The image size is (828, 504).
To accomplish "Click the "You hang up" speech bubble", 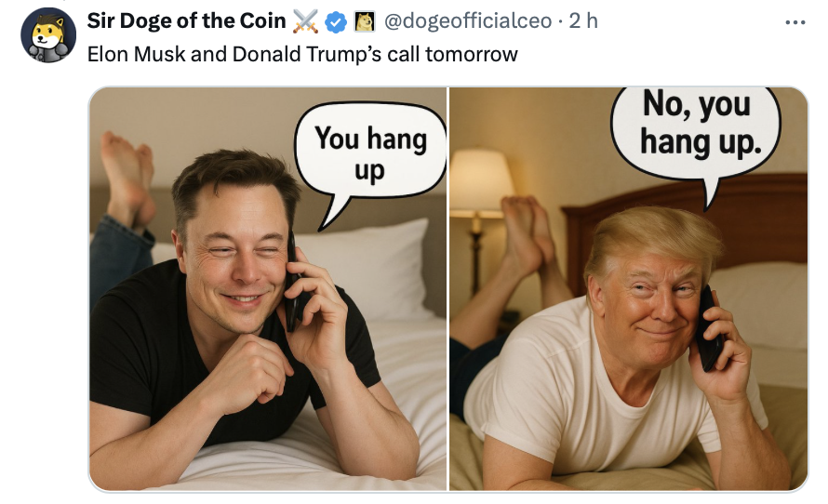I will point(370,154).
